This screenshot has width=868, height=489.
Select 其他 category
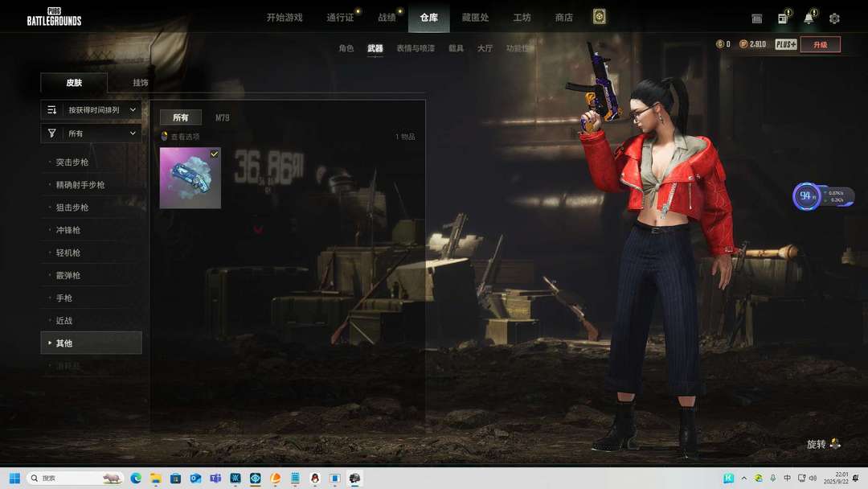point(92,343)
